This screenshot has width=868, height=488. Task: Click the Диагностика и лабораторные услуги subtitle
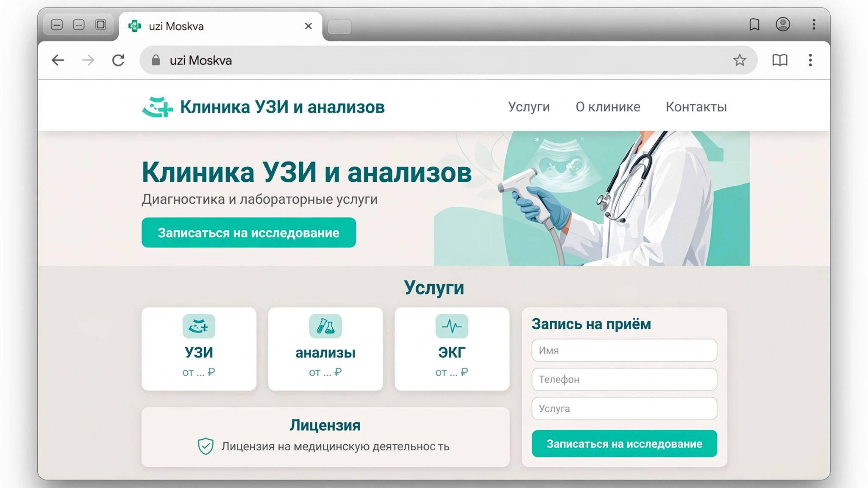coord(259,199)
